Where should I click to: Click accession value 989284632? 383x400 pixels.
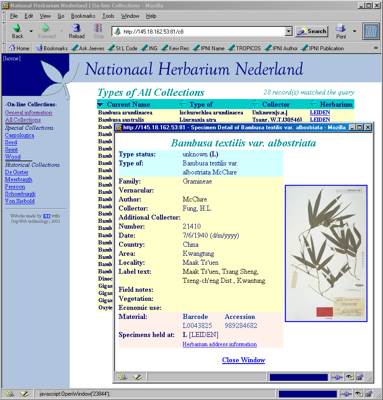point(241,326)
